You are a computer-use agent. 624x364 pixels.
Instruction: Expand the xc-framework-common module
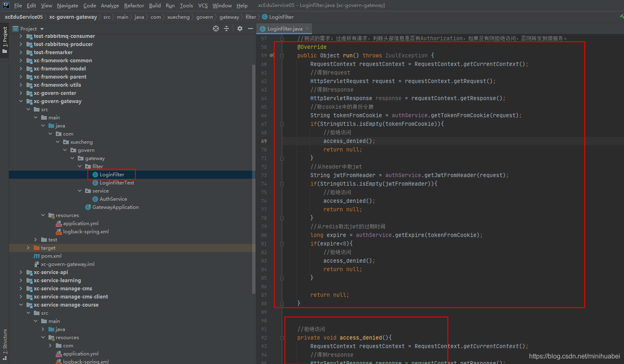point(21,61)
